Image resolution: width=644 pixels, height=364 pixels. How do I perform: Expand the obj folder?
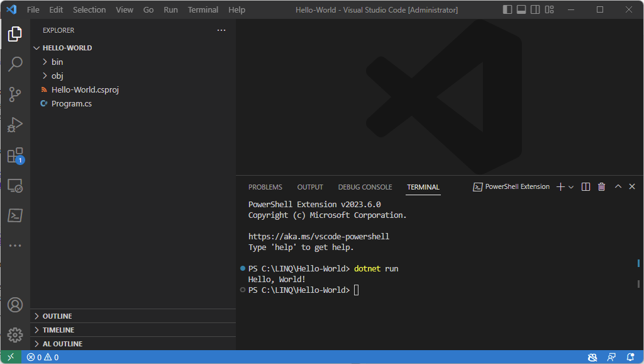[133, 76]
